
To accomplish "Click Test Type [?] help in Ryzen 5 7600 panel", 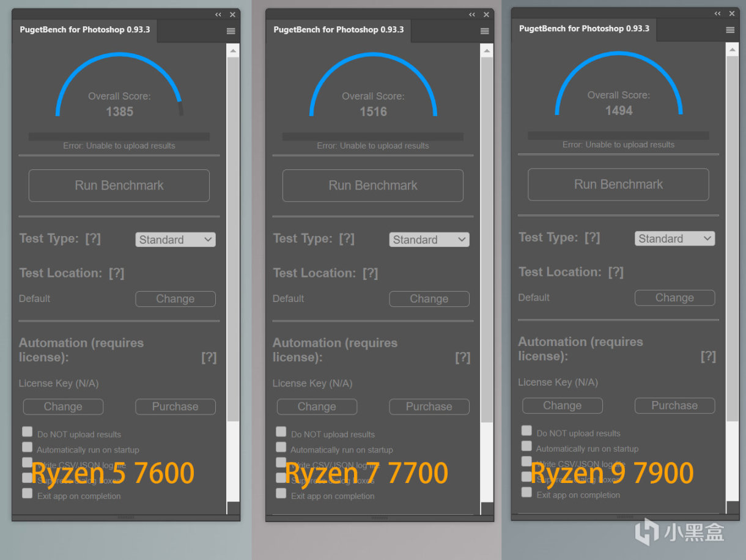I will pos(93,238).
